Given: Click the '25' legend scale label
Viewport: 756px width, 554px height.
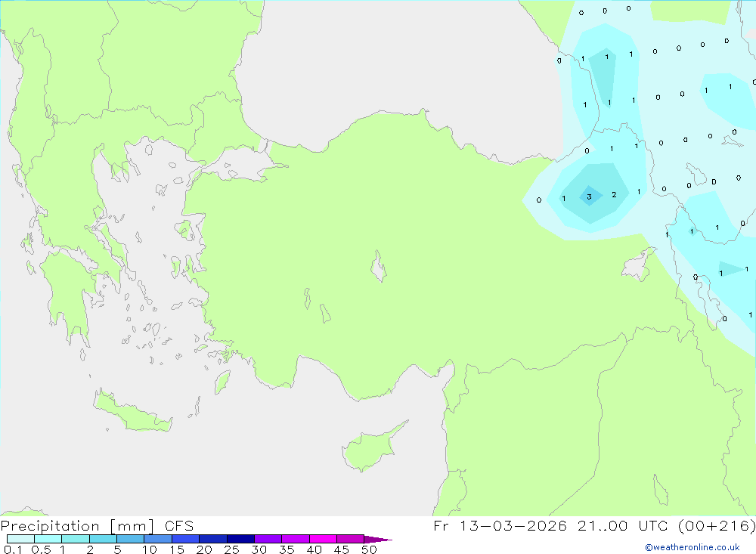Looking at the screenshot, I should coord(231,549).
